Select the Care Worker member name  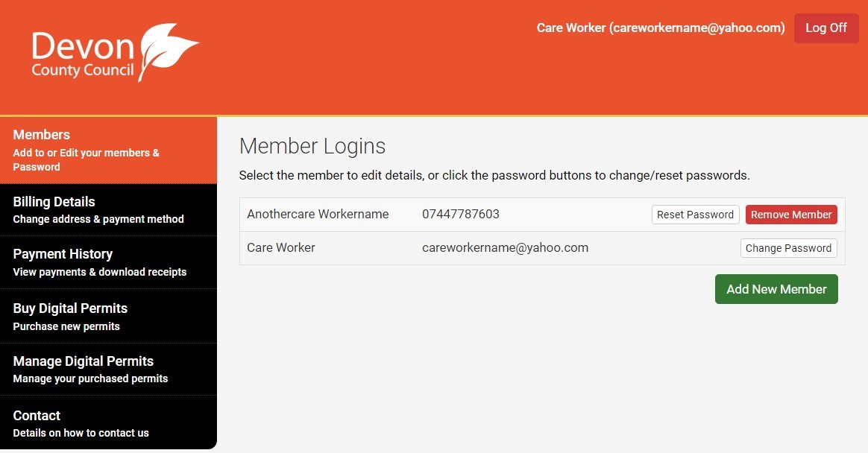[x=280, y=248]
